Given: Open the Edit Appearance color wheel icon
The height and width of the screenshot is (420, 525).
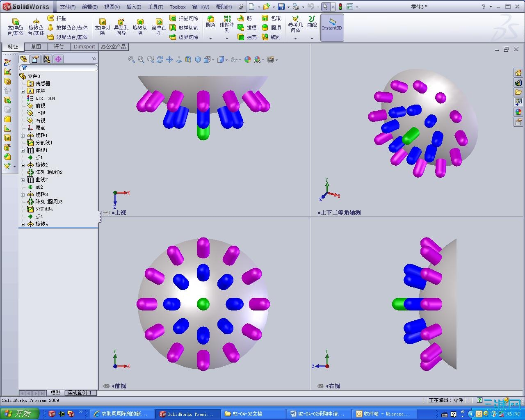Looking at the screenshot, I should [x=247, y=59].
